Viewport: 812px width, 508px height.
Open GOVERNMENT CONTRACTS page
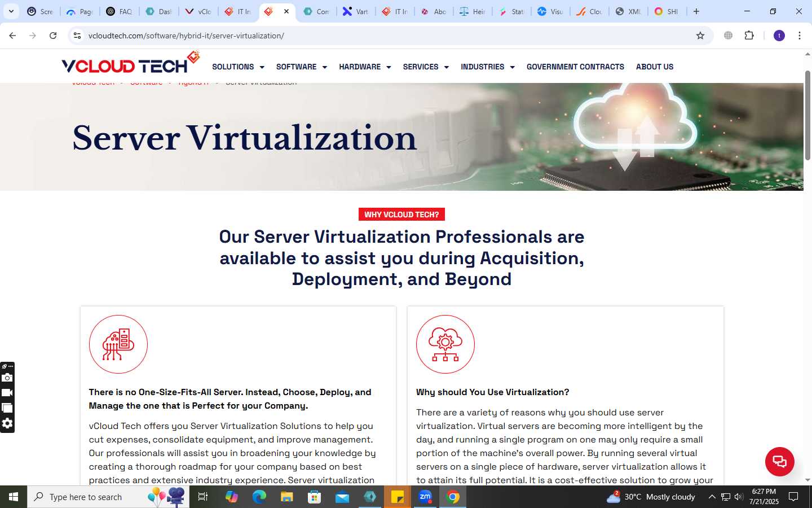click(575, 67)
